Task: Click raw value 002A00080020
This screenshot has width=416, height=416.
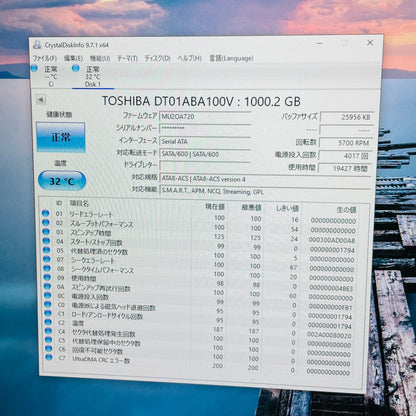Action: point(329,335)
